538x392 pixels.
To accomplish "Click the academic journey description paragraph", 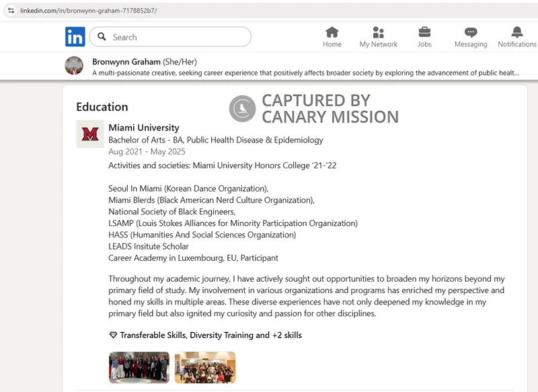I will 307,296.
